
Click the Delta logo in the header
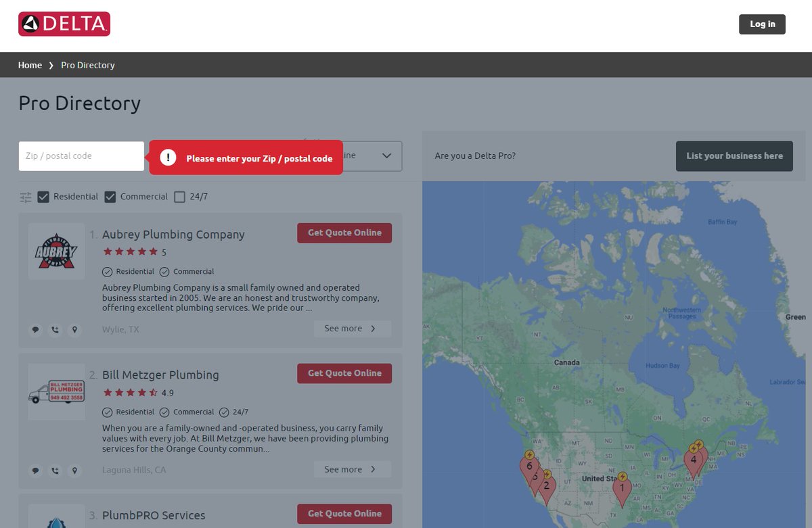coord(64,24)
